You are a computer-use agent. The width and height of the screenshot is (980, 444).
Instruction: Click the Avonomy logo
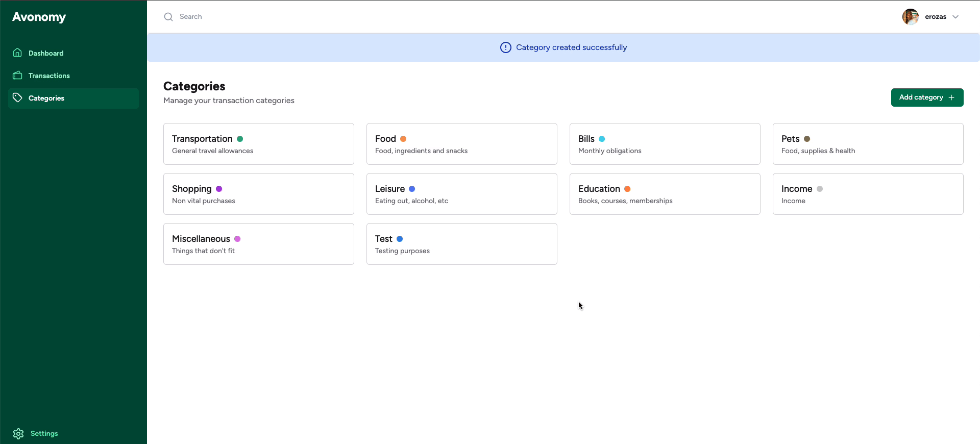39,17
